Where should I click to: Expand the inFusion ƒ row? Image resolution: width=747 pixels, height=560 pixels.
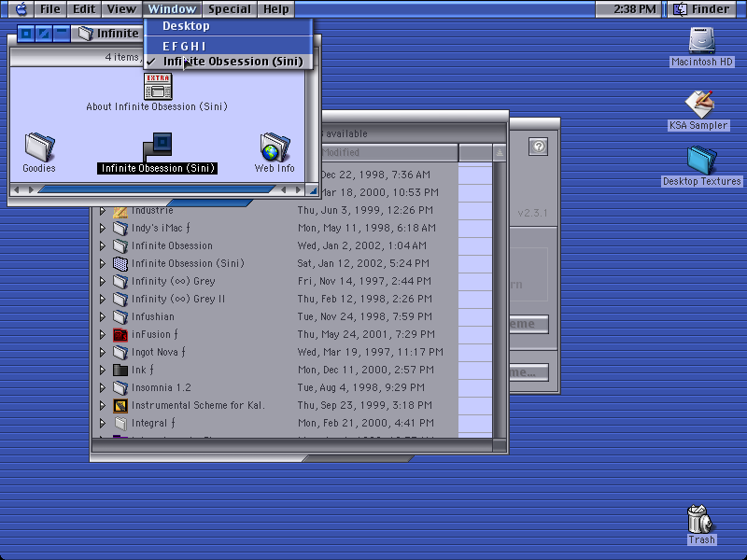[103, 334]
